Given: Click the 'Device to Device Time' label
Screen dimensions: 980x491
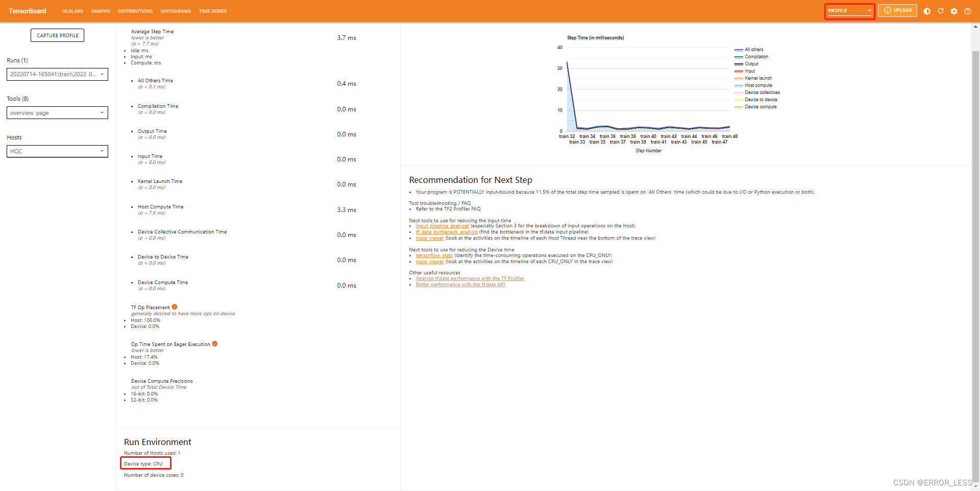Looking at the screenshot, I should coord(163,257).
